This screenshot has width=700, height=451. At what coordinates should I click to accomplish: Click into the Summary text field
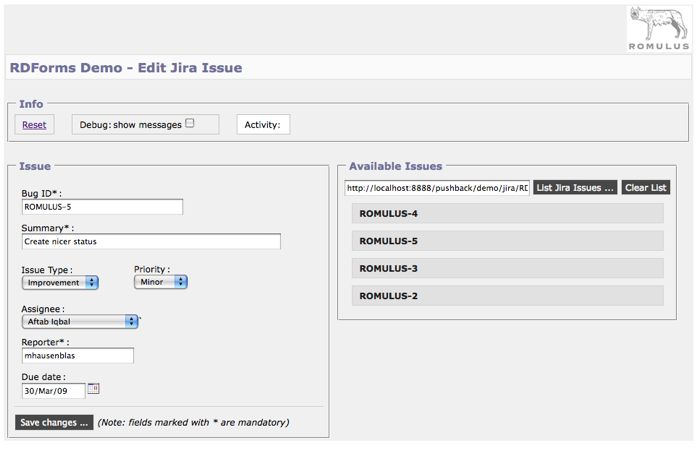pos(150,242)
